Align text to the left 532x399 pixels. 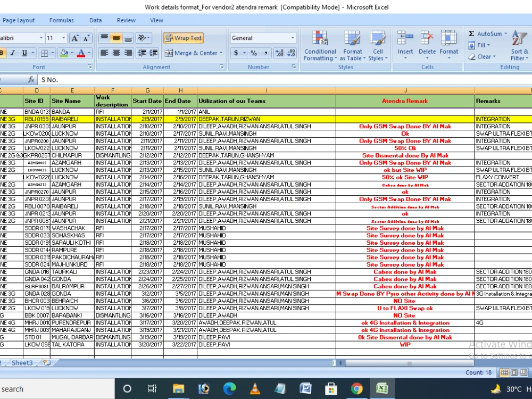104,53
